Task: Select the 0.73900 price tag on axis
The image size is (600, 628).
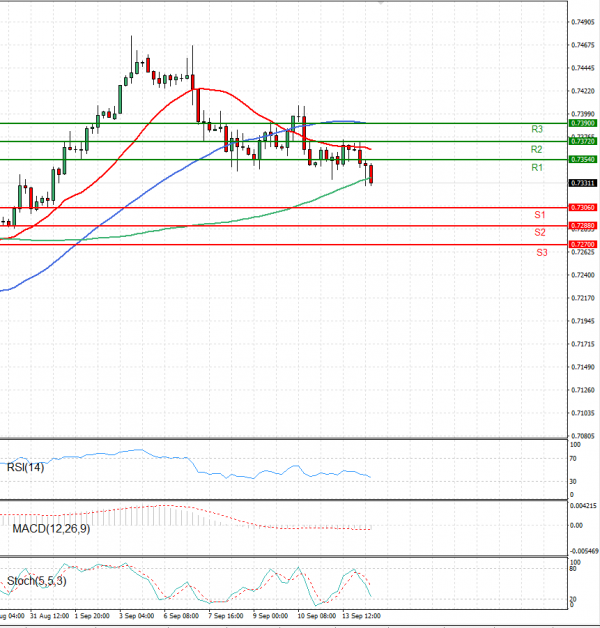Action: 583,123
